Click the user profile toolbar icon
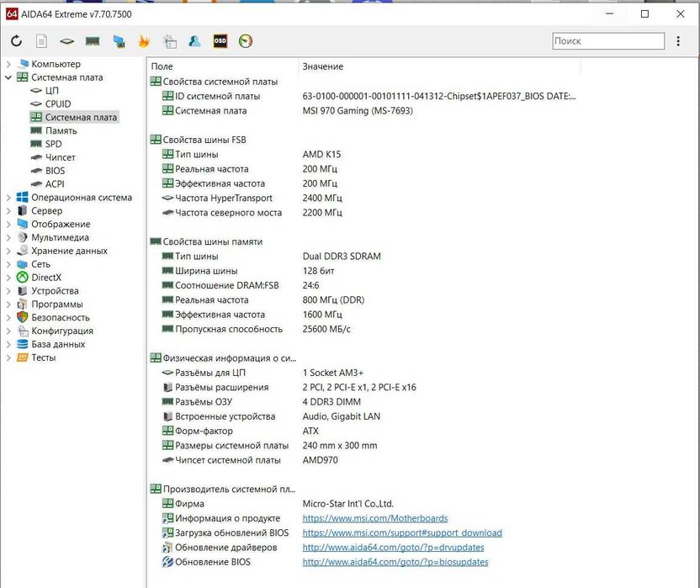 point(194,41)
